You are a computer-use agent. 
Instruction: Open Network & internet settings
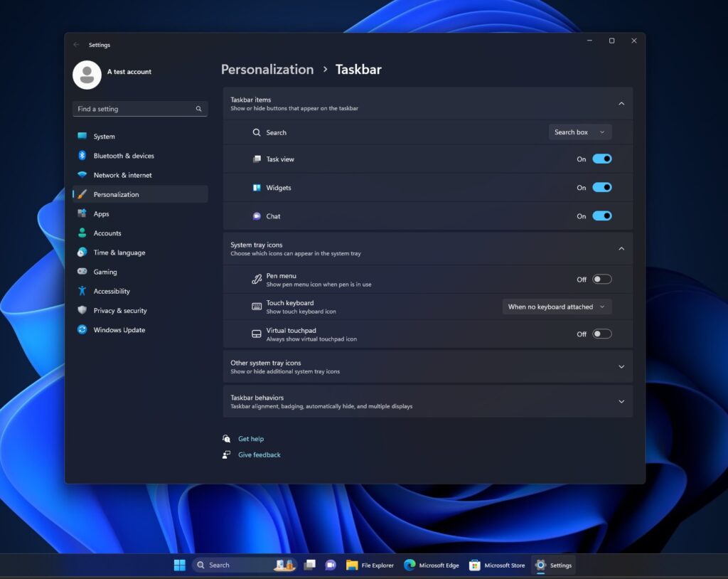point(122,174)
